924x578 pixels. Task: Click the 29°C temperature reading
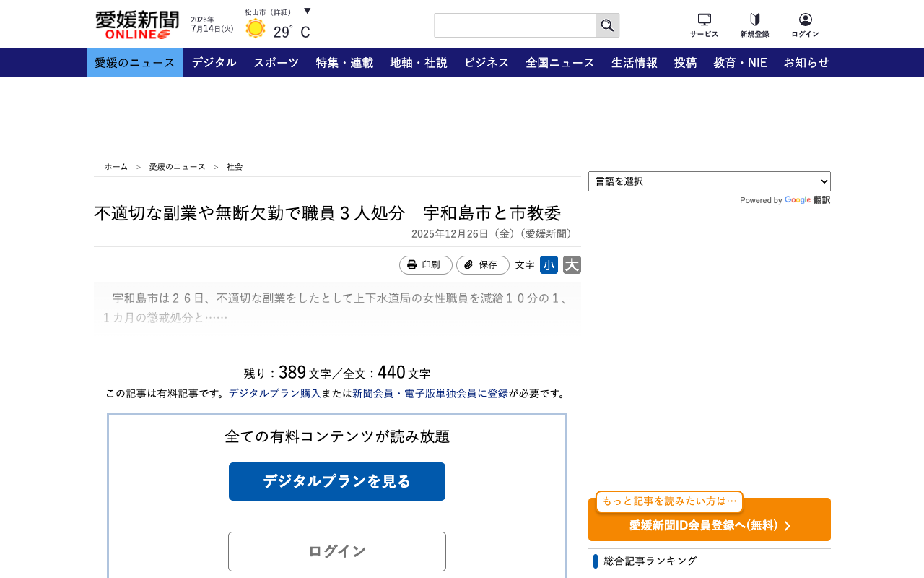tap(292, 32)
